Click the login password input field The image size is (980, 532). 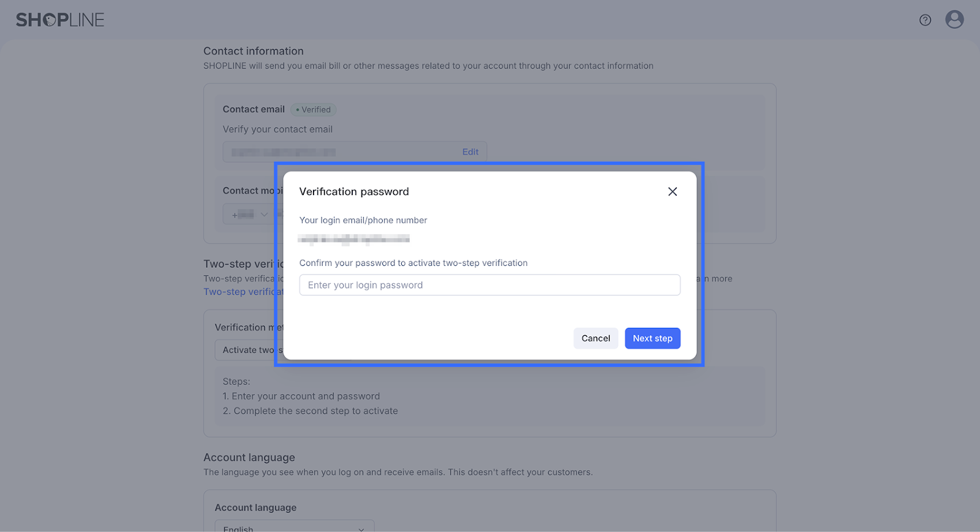click(489, 285)
